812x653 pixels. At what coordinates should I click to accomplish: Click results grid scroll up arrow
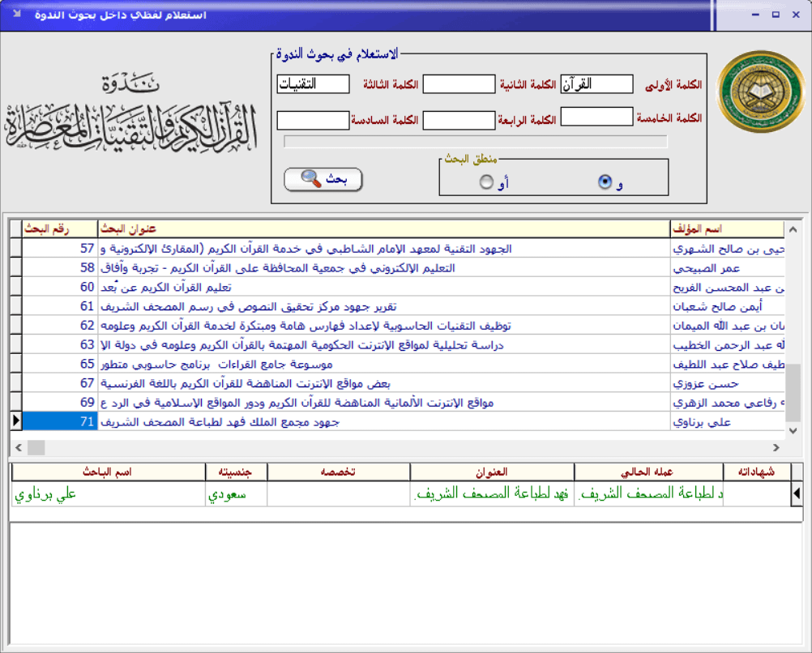pyautogui.click(x=793, y=229)
